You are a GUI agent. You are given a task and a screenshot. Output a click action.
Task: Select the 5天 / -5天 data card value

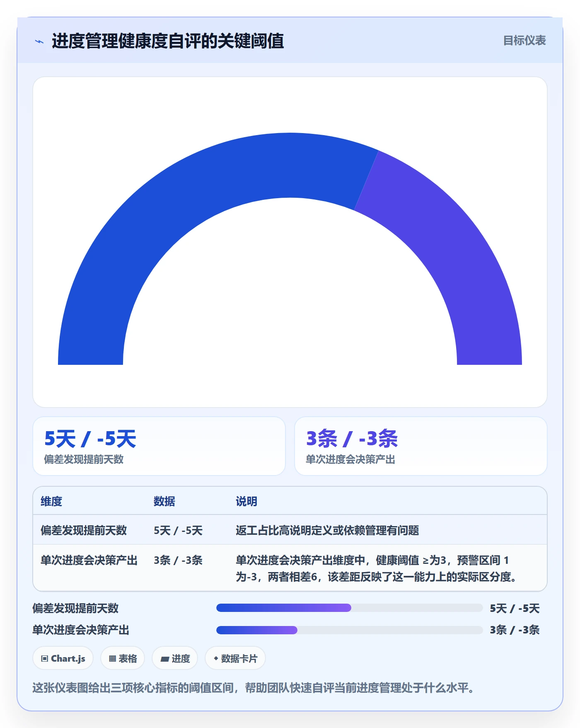point(90,439)
